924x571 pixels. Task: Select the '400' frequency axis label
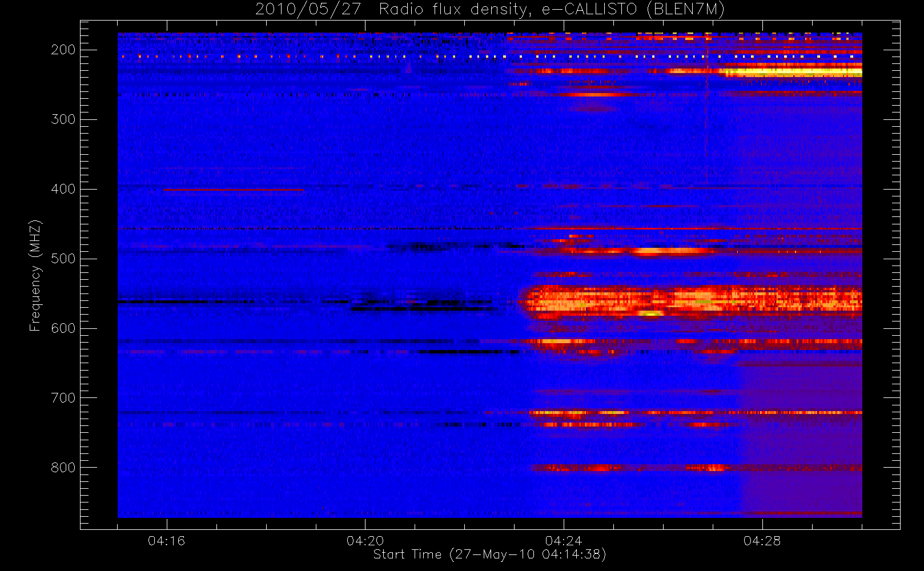click(63, 189)
